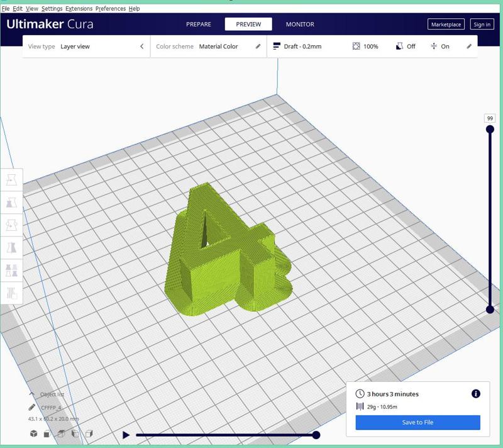Select the support blocker tool in toolbar
The width and height of the screenshot is (503, 448).
(x=11, y=293)
